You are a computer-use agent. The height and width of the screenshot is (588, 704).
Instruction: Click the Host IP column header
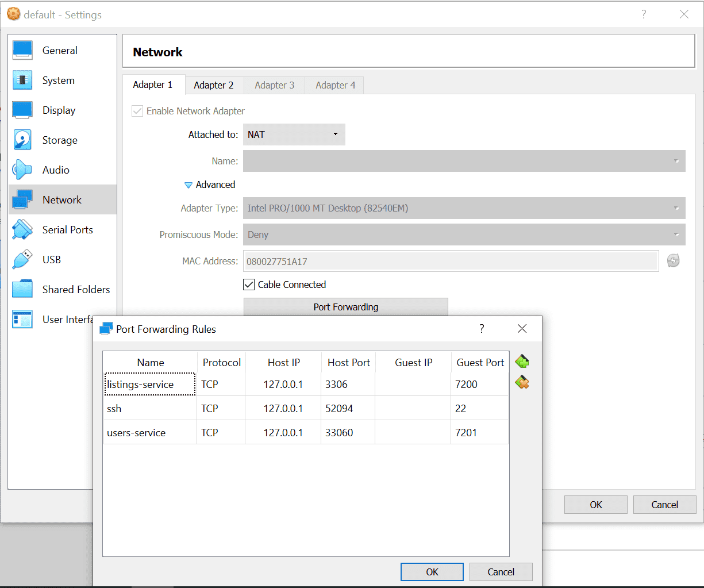[283, 363]
